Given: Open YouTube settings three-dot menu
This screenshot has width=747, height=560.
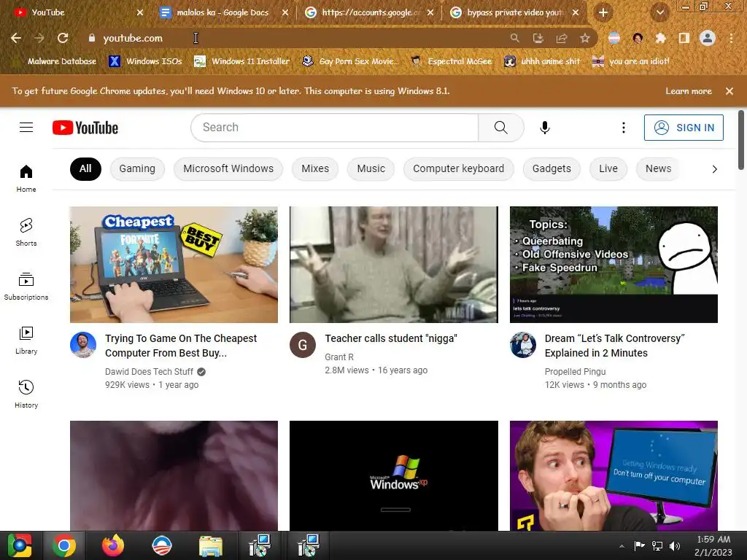Looking at the screenshot, I should point(624,128).
